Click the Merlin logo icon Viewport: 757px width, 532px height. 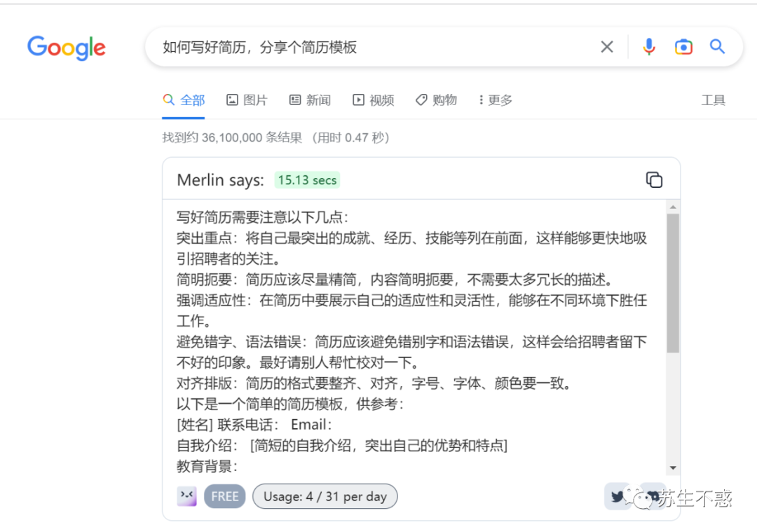pyautogui.click(x=187, y=496)
